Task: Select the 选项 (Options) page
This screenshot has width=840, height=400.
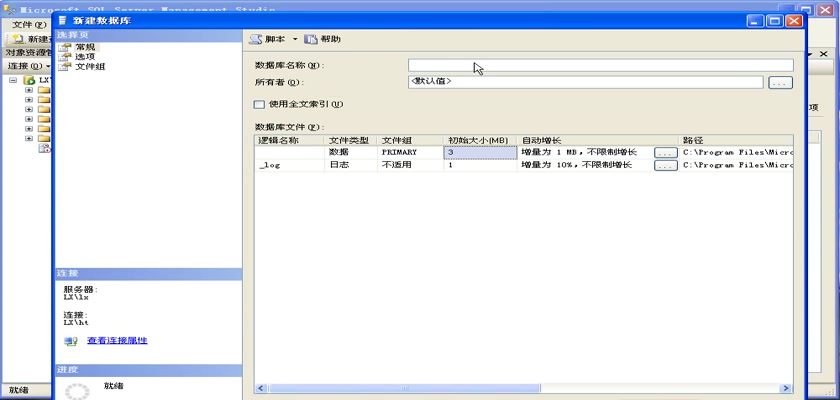Action: (85, 57)
